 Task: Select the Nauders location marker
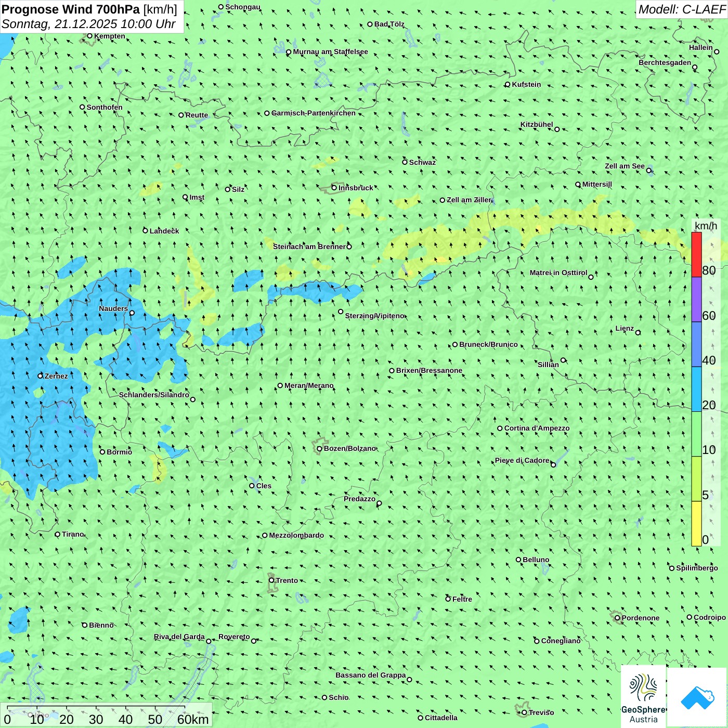[x=132, y=313]
